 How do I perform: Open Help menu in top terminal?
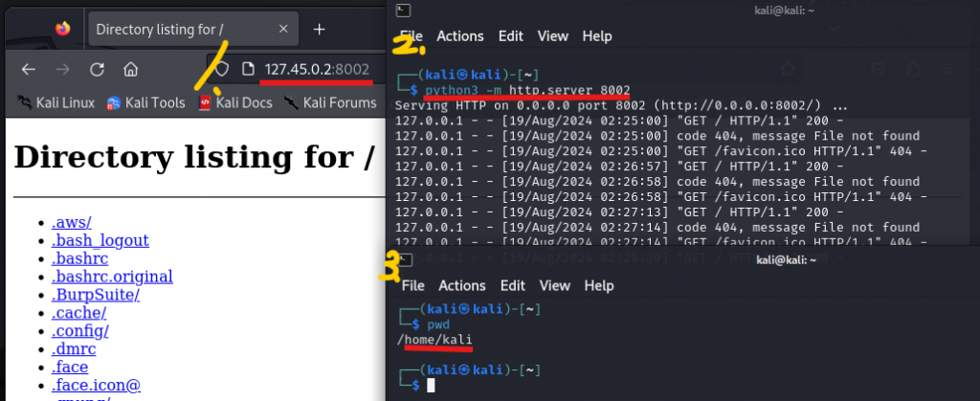pos(597,36)
